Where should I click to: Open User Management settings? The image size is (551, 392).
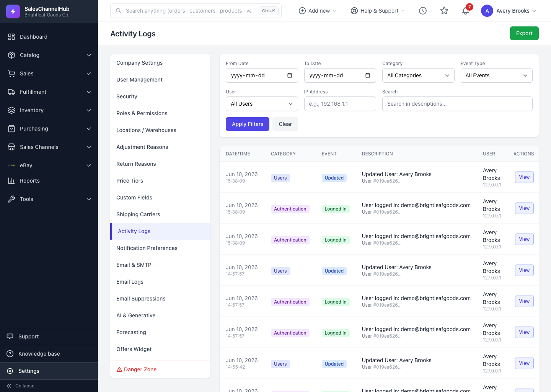(x=160, y=80)
